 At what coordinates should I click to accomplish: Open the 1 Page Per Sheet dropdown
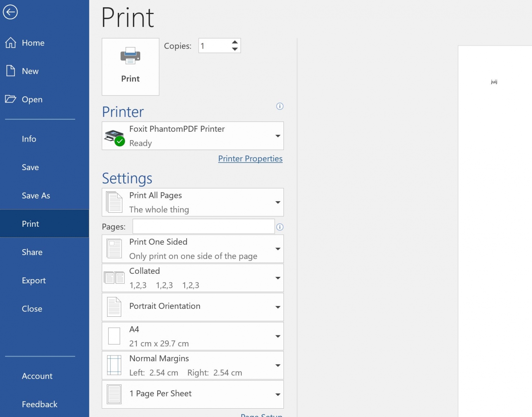click(x=277, y=394)
